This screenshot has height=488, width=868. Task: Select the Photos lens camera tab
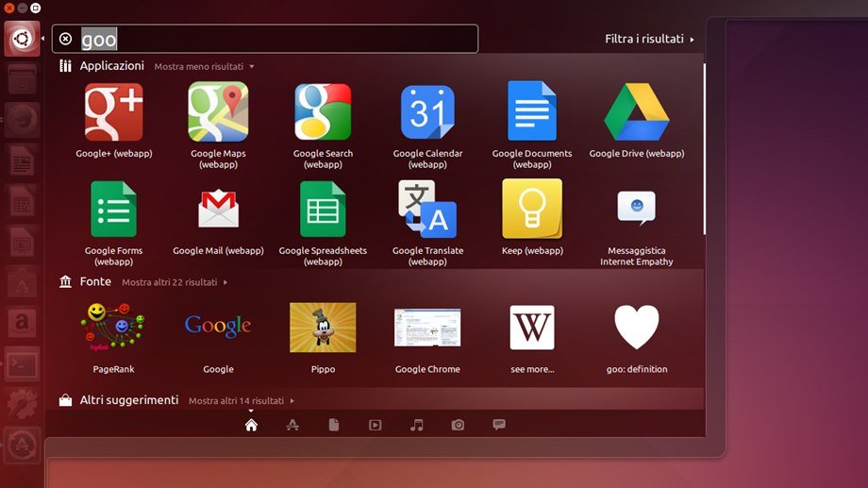tap(458, 426)
